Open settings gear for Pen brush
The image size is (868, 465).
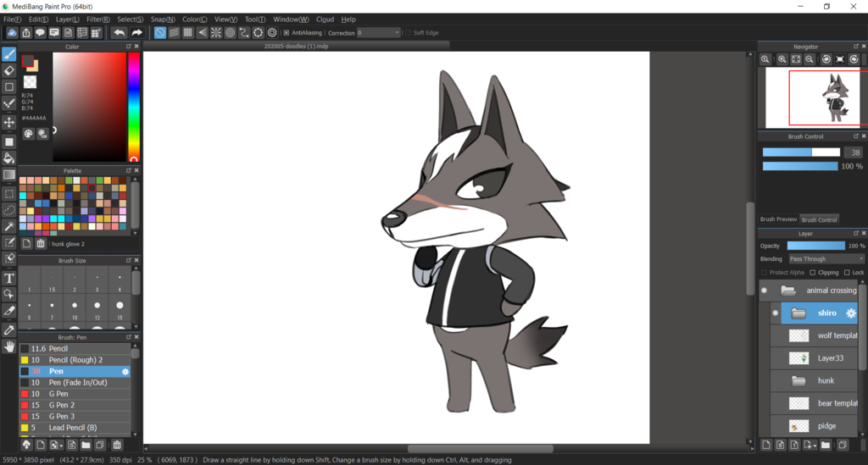click(x=125, y=372)
